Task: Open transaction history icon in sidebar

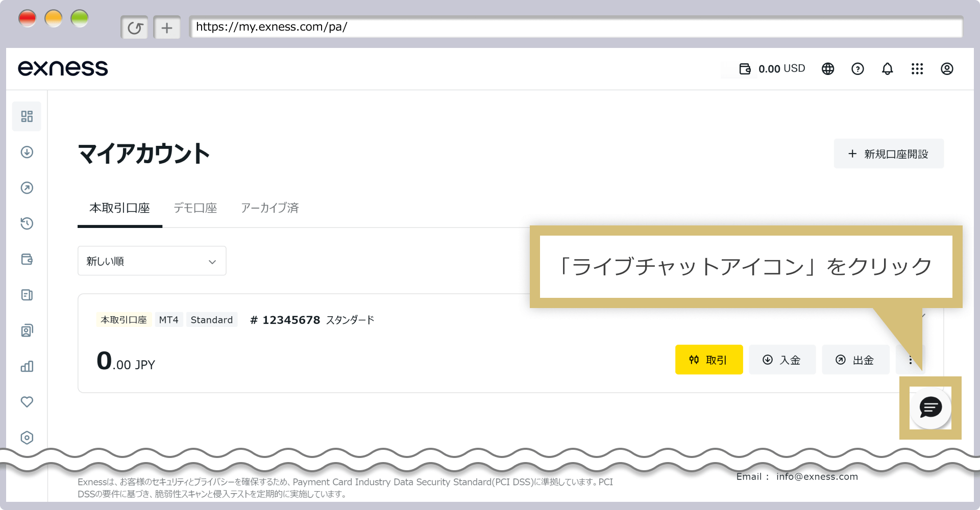Action: pos(27,223)
